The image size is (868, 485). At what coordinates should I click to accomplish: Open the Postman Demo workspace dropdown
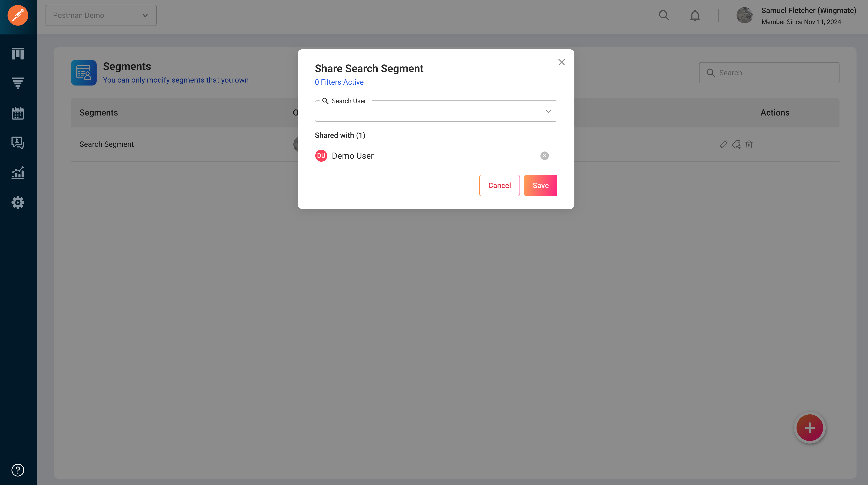coord(101,16)
